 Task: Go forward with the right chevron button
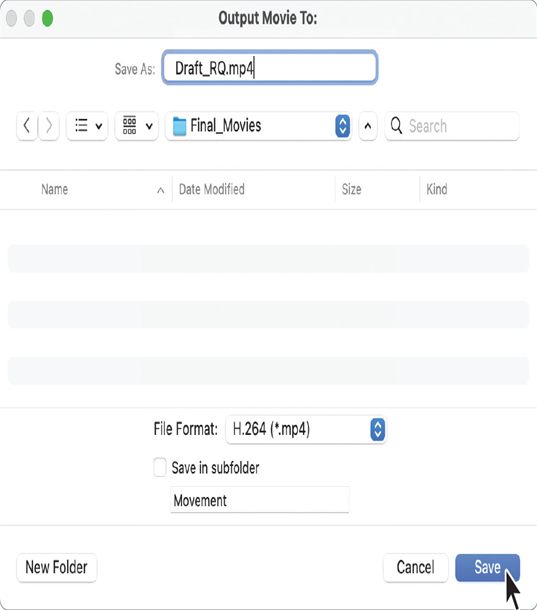(49, 126)
